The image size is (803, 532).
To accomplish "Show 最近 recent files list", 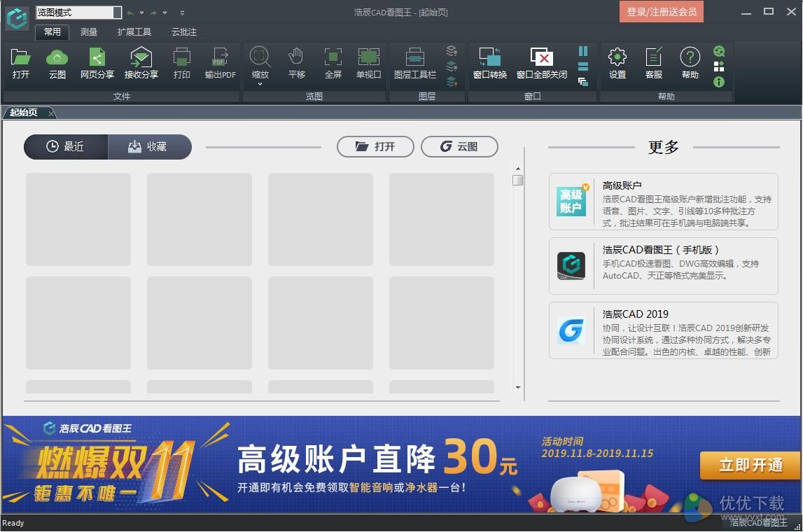I will [66, 147].
